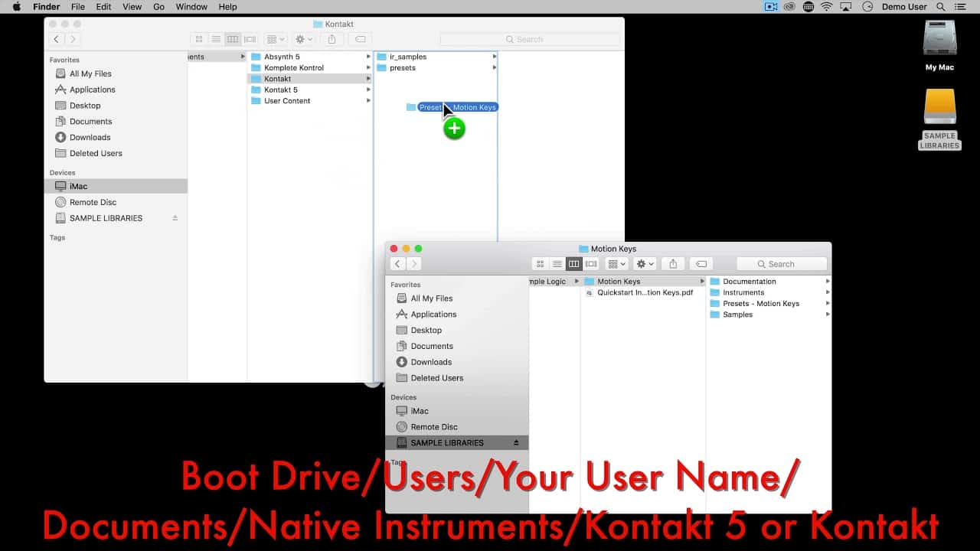This screenshot has height=551, width=980.
Task: Open the View menu
Action: point(132,6)
